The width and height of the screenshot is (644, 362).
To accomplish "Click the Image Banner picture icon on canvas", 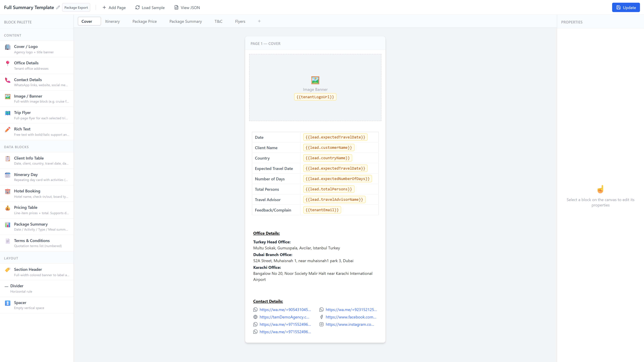I will tap(315, 80).
